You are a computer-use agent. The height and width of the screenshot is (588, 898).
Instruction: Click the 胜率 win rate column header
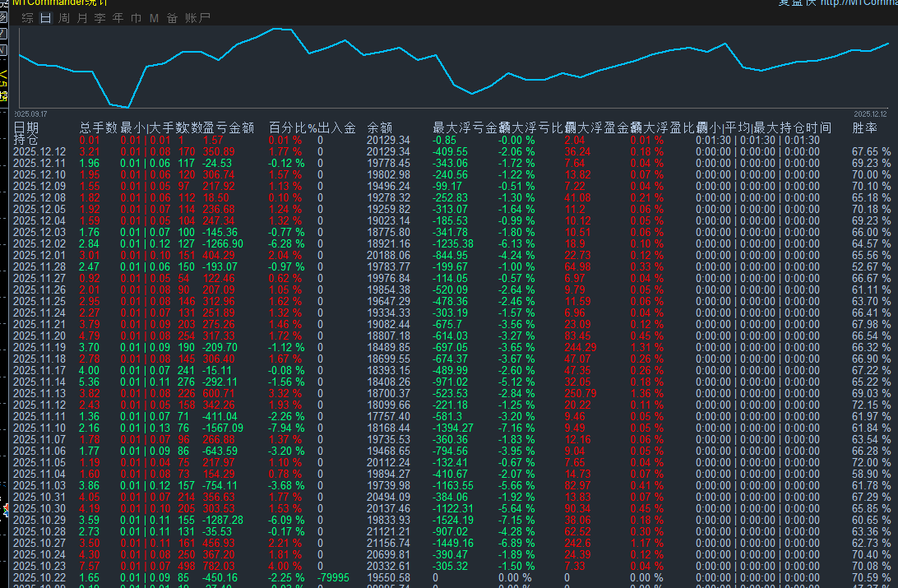pyautogui.click(x=865, y=127)
